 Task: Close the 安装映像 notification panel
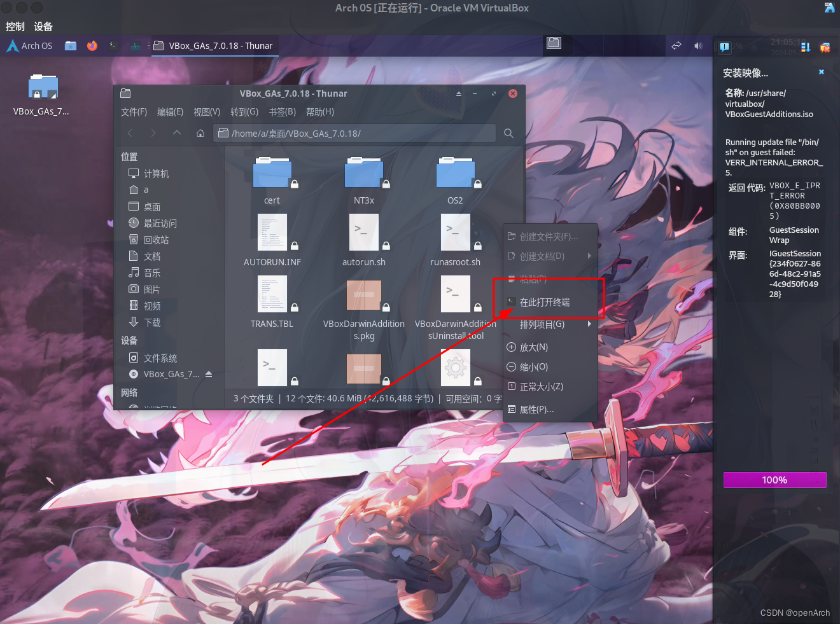click(x=822, y=72)
